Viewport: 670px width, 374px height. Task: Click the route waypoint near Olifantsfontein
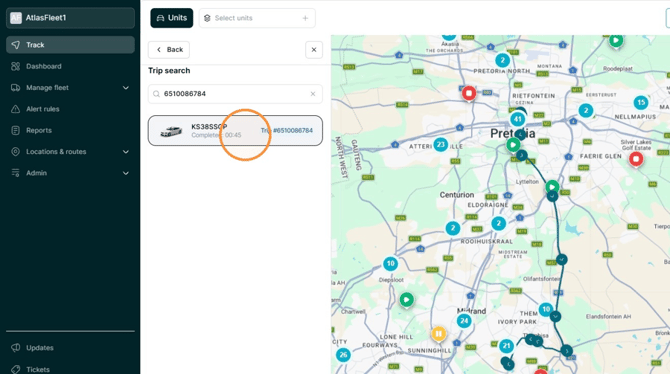[561, 259]
